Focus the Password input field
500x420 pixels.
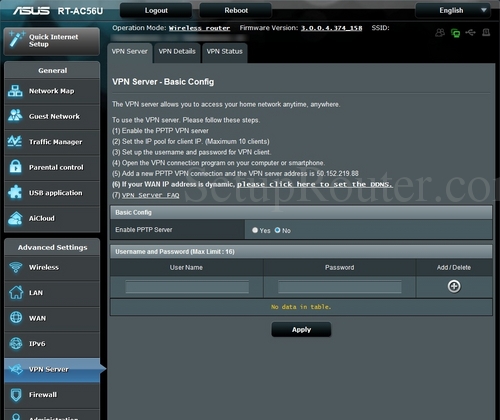(340, 287)
